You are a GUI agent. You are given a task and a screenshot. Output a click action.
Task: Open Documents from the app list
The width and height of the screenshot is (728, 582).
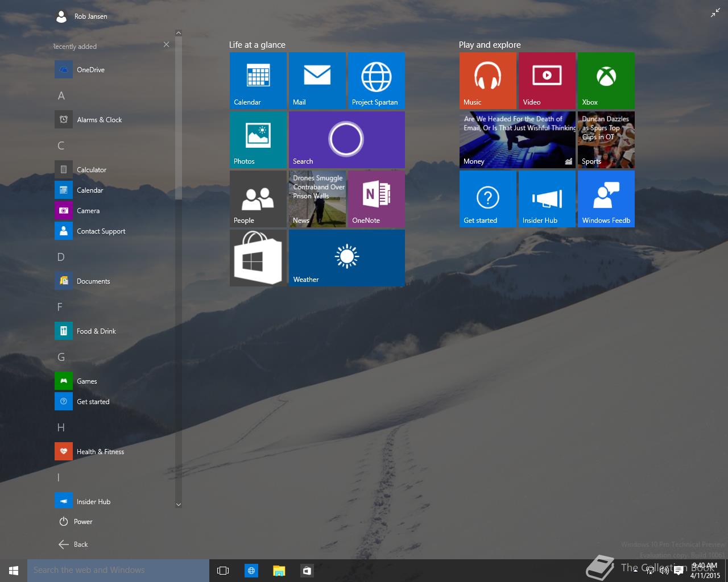[113, 281]
